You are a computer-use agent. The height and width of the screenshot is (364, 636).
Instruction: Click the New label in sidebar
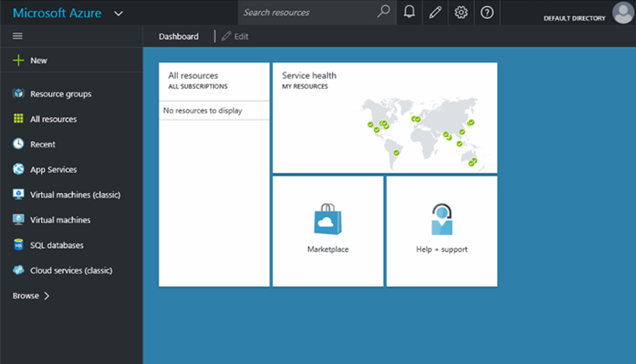pyautogui.click(x=39, y=61)
